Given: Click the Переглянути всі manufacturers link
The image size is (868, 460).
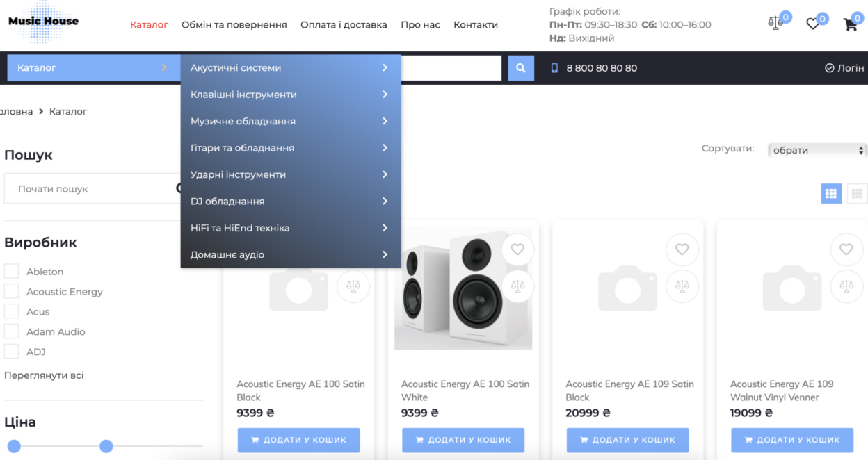Looking at the screenshot, I should (x=44, y=375).
